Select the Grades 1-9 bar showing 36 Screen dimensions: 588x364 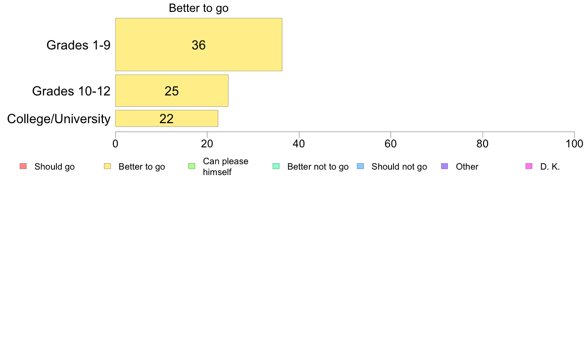(x=199, y=45)
